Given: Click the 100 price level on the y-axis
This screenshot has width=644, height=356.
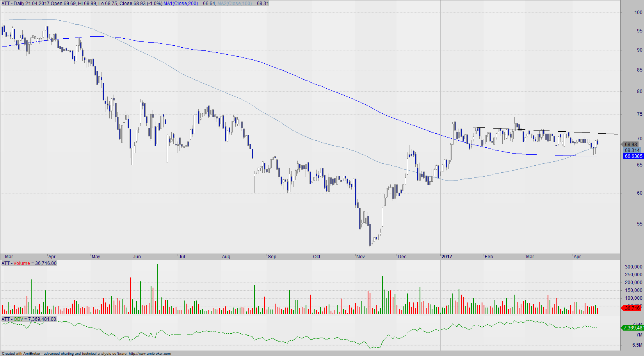Looking at the screenshot, I should [638, 13].
